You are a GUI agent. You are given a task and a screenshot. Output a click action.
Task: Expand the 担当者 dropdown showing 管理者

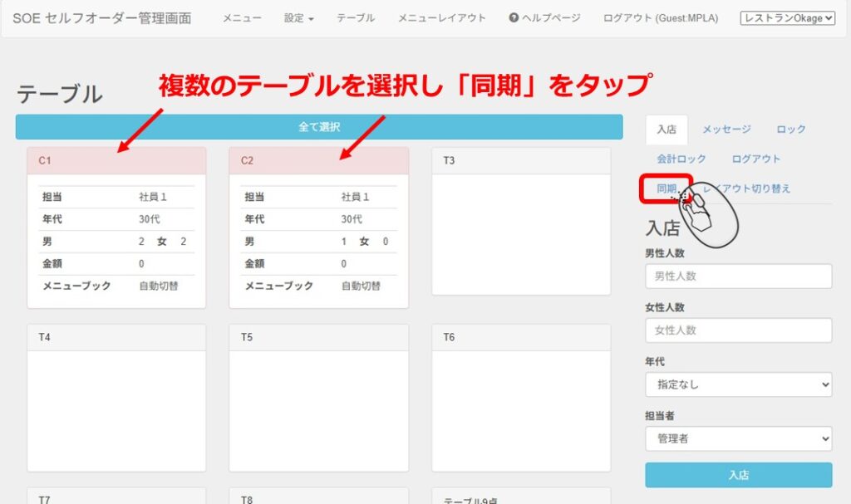pos(738,438)
